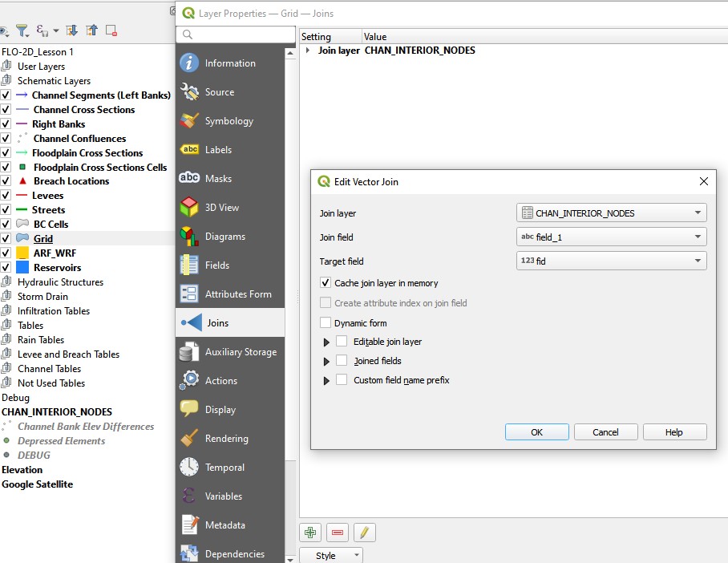Open the 3D View settings page

pos(222,208)
